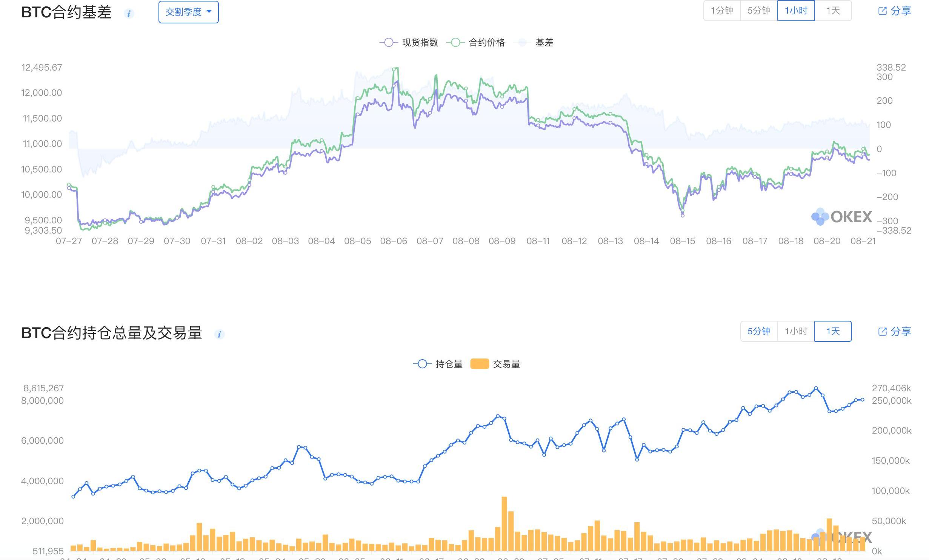Screen dimensions: 929x560
Task: Click the orange 交易量 legend swatch
Action: [x=480, y=364]
